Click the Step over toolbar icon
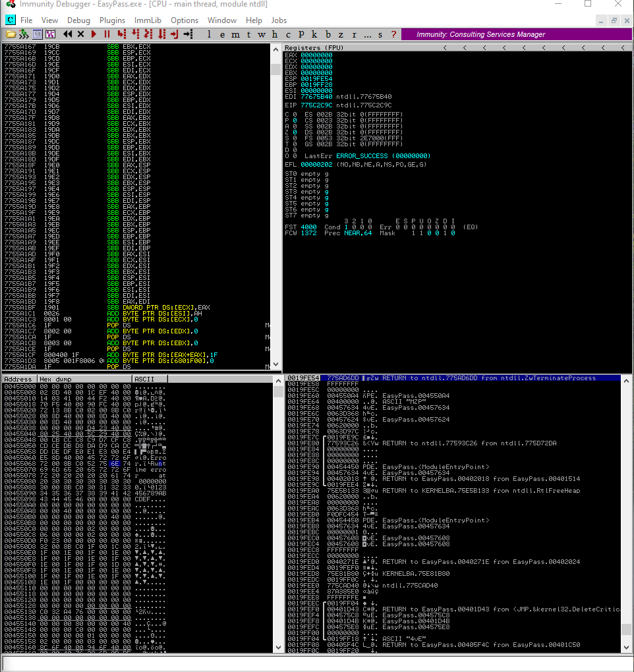The width and height of the screenshot is (634, 672). coord(136,34)
